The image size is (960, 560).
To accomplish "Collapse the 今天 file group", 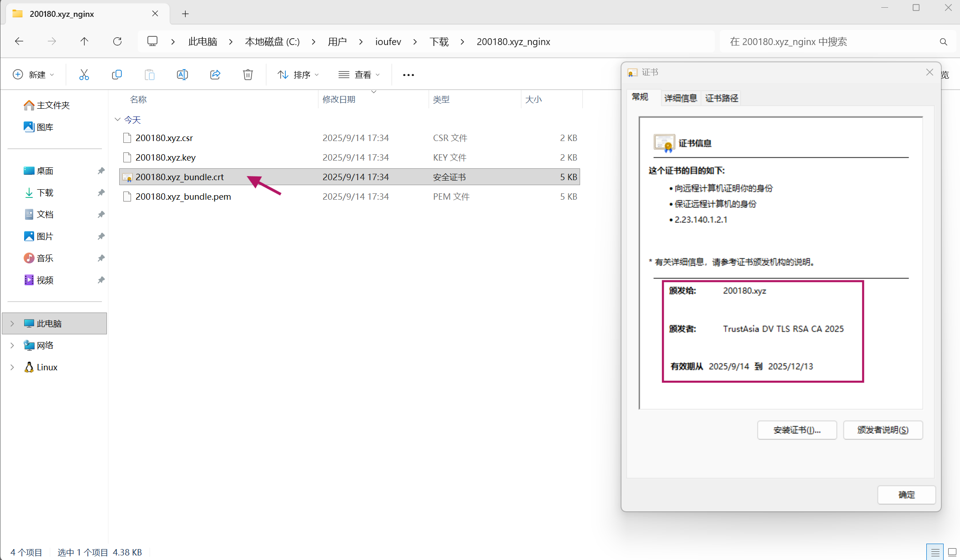I will 117,119.
